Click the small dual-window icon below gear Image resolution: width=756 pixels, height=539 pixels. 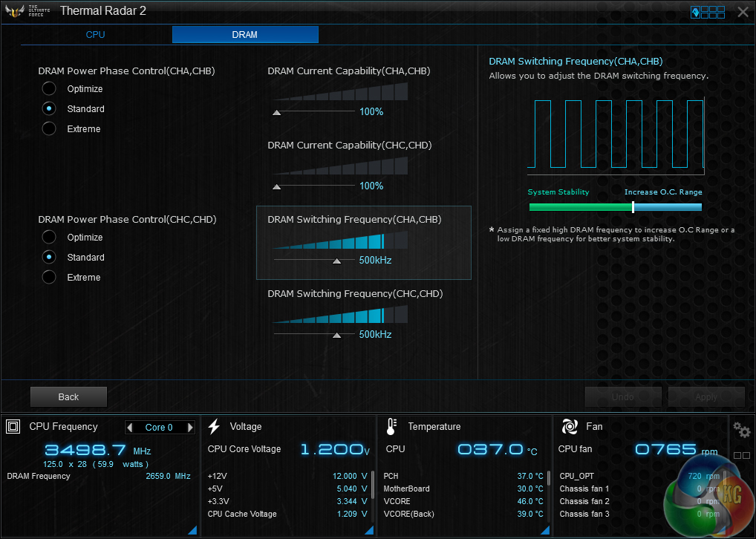740,455
